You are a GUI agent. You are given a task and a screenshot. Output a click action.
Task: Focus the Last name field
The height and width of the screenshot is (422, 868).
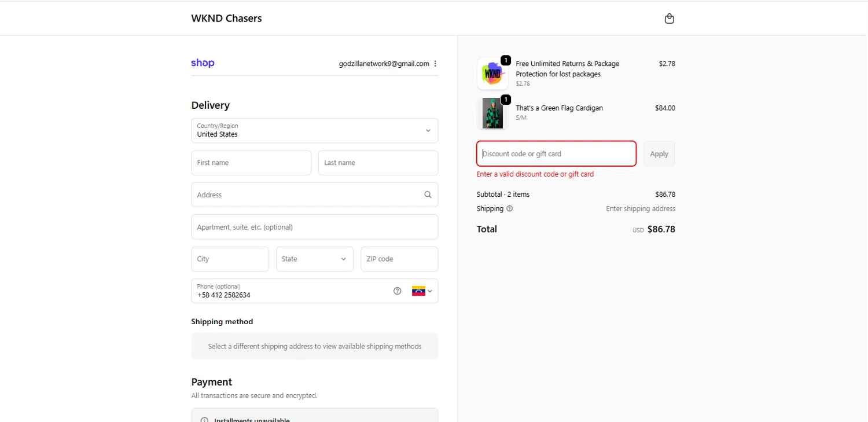pos(378,163)
